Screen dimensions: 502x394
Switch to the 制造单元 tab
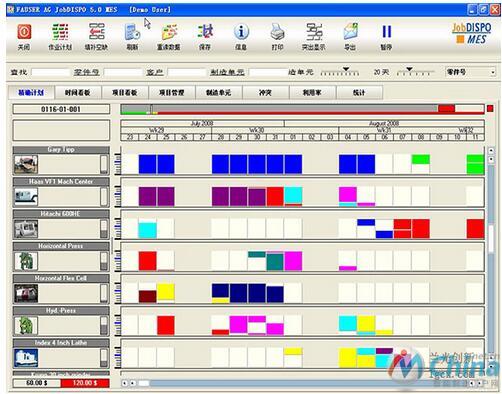coord(218,92)
